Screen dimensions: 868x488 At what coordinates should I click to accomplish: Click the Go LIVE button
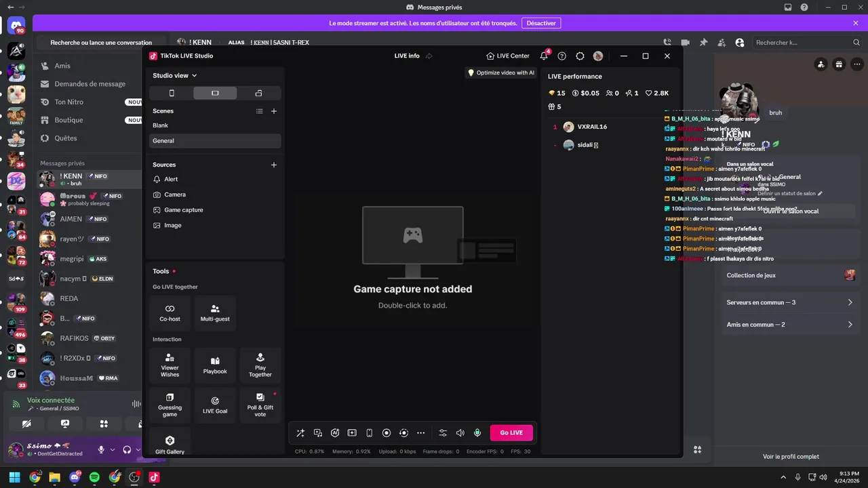click(x=511, y=432)
